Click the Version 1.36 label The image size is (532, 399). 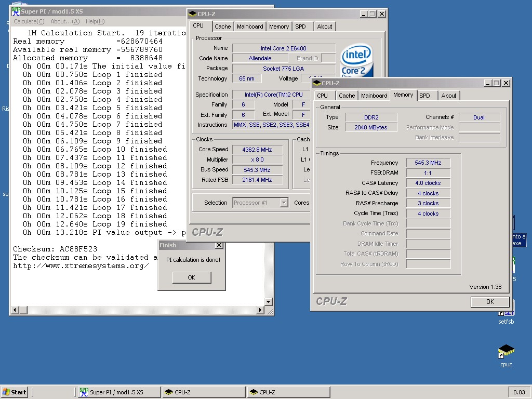485,287
